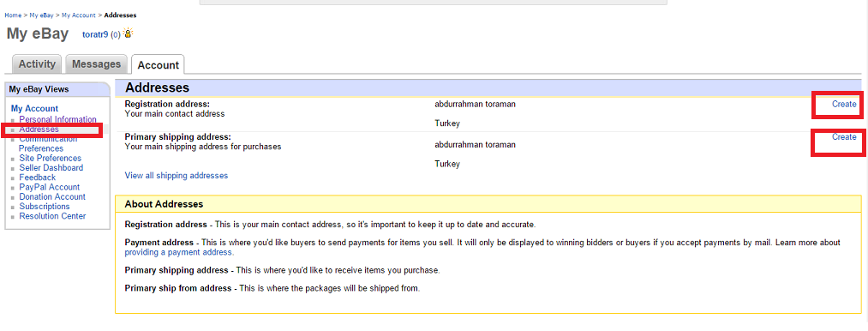This screenshot has width=868, height=331.
Task: Open Personal Information in sidebar
Action: click(x=57, y=119)
